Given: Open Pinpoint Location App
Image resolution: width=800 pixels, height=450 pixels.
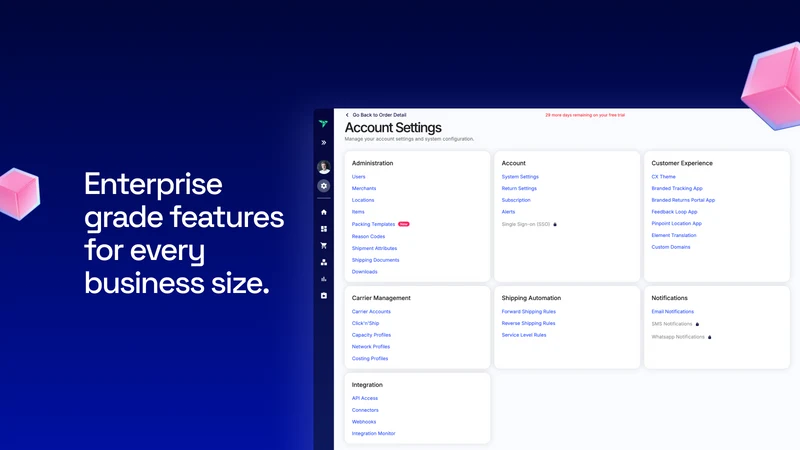Looking at the screenshot, I should pyautogui.click(x=677, y=223).
